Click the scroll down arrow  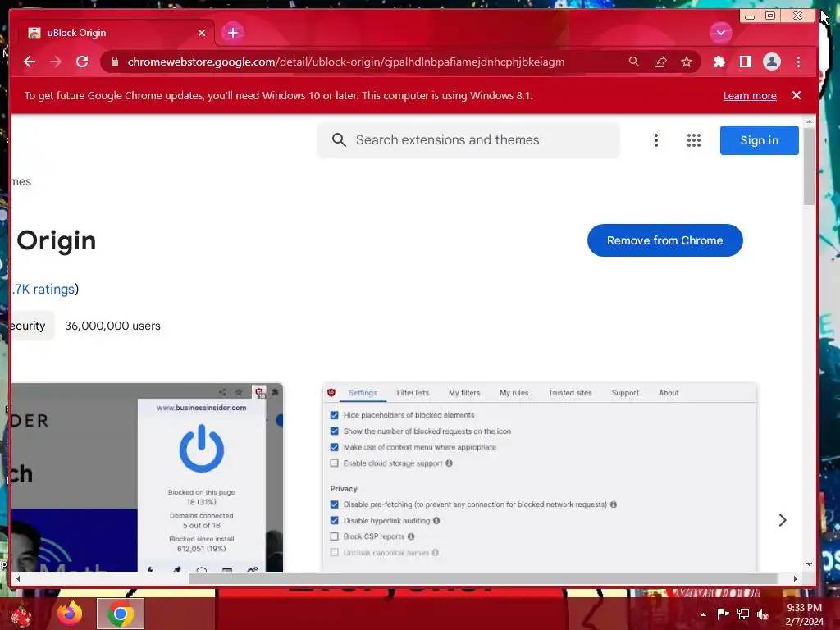(809, 564)
